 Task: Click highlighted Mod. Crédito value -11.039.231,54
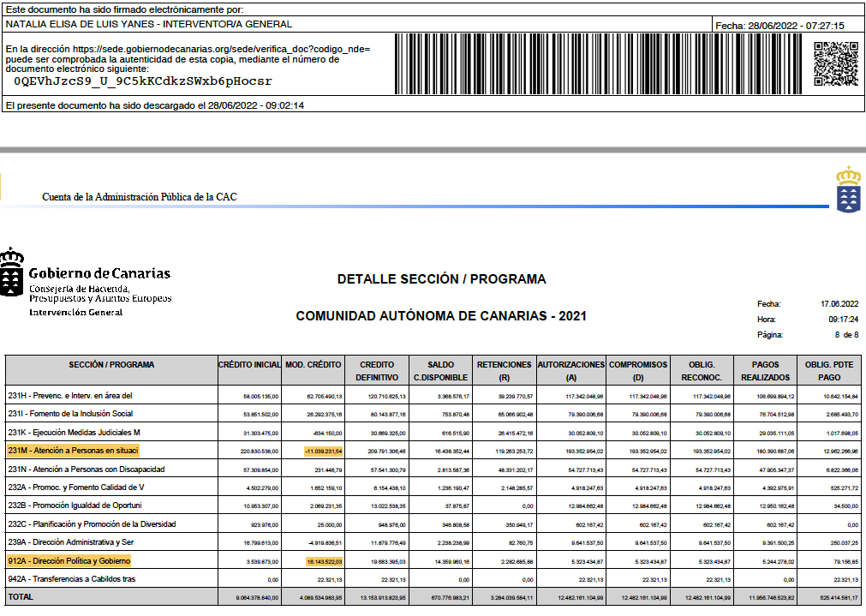click(x=324, y=452)
